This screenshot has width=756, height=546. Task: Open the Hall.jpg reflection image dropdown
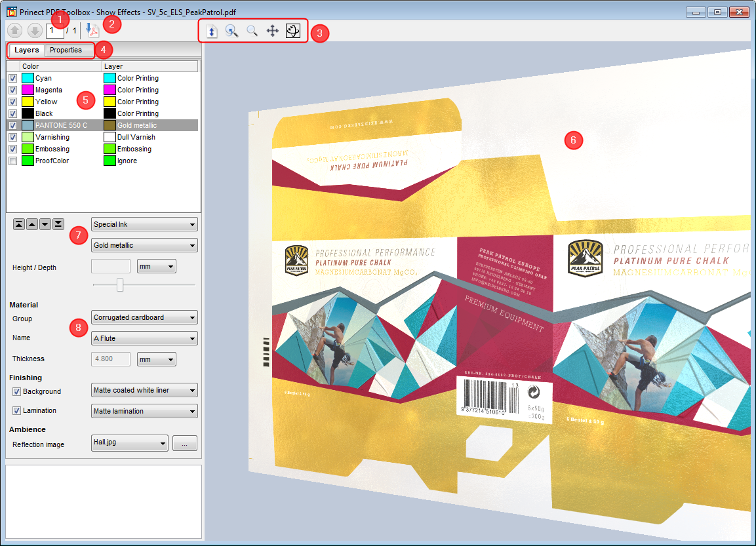(130, 444)
